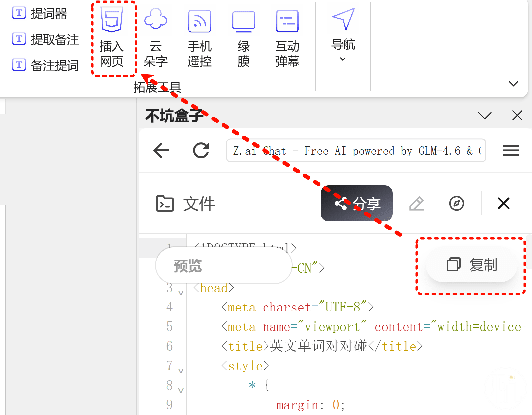Collapse the head tag on line 3
This screenshot has height=415, width=532.
pyautogui.click(x=181, y=293)
